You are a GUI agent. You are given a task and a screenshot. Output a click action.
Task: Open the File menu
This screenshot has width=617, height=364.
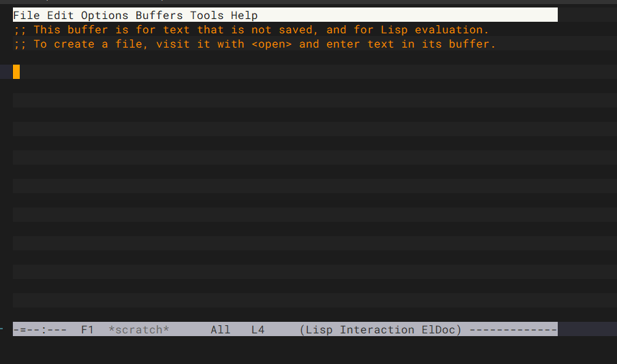[26, 15]
